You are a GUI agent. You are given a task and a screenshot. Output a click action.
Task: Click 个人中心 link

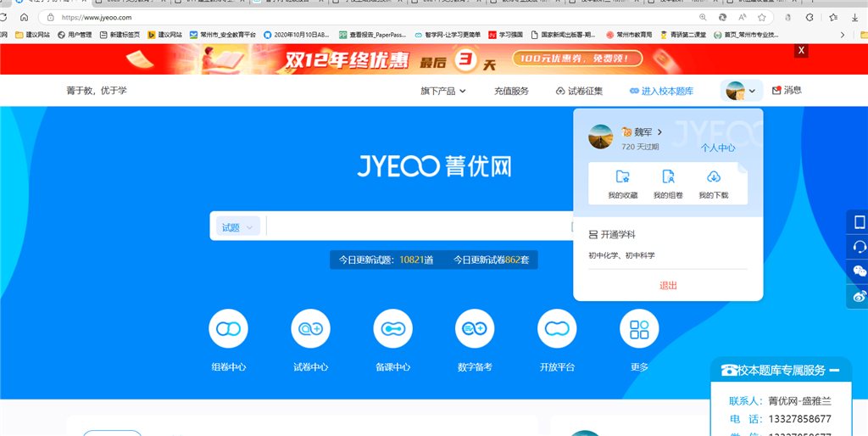point(718,148)
